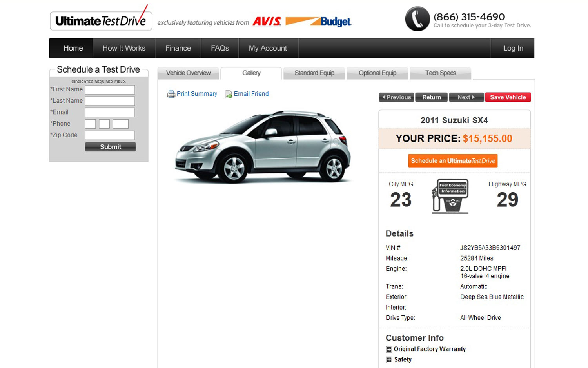This screenshot has height=368, width=588.
Task: Click the Email Friend envelope icon
Action: tap(228, 95)
